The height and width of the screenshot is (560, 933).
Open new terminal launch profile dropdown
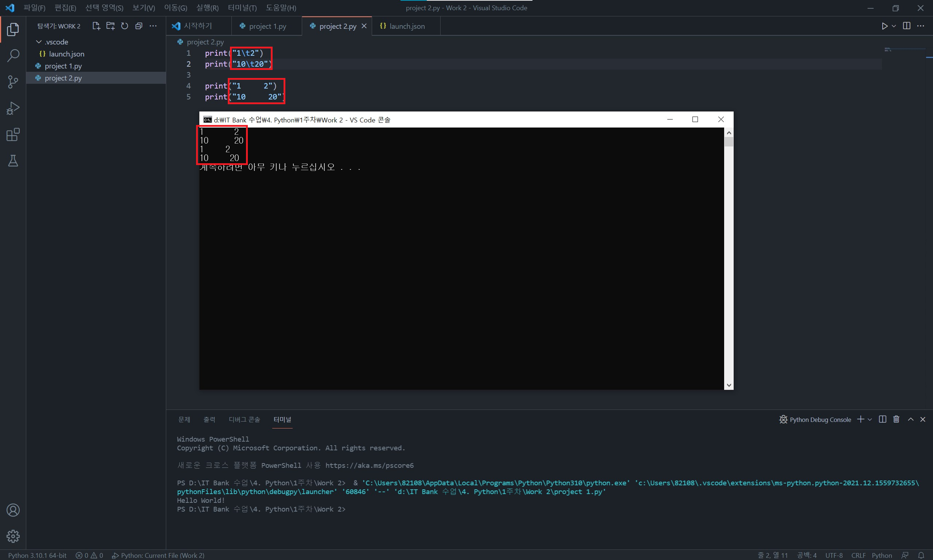pos(870,420)
